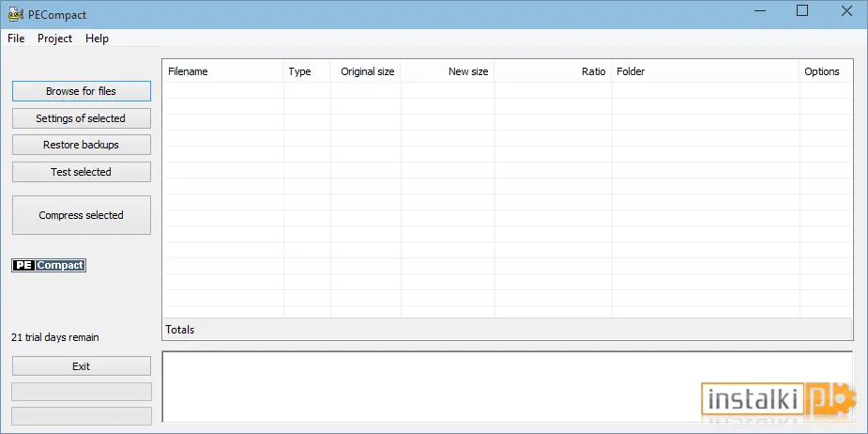Open the Project menu
The height and width of the screenshot is (434, 868).
coord(54,39)
